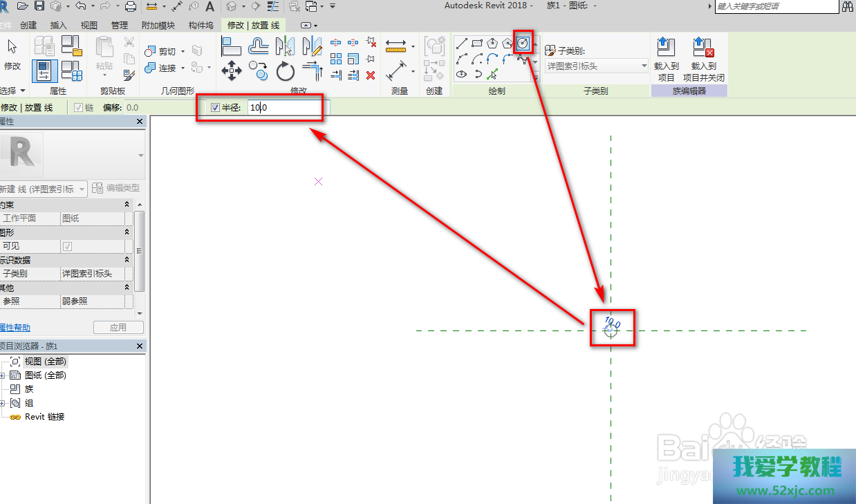Click the 应用 apply button
The width and height of the screenshot is (856, 504).
coord(118,328)
